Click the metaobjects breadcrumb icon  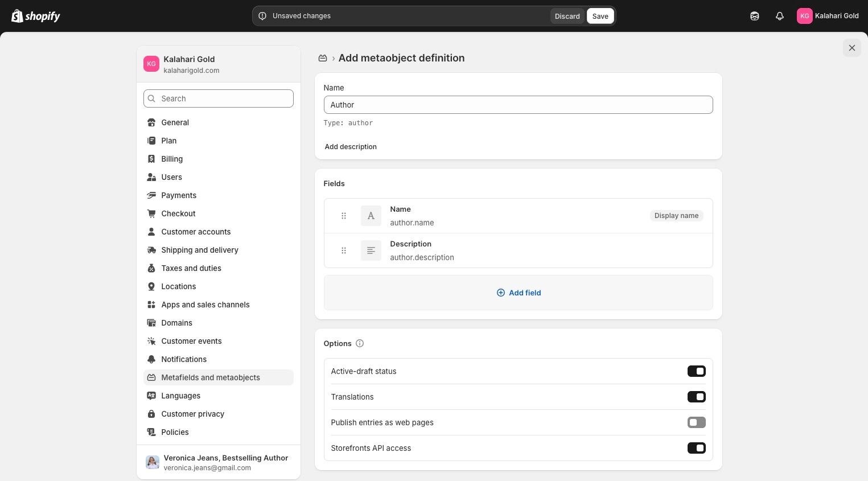point(323,58)
